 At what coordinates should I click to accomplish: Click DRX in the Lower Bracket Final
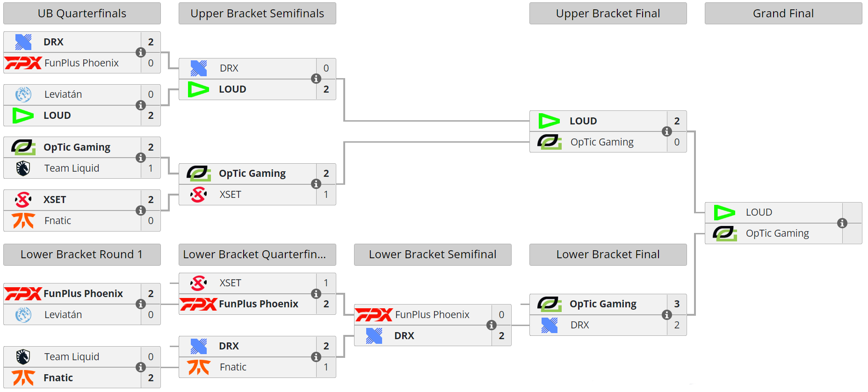coord(579,325)
